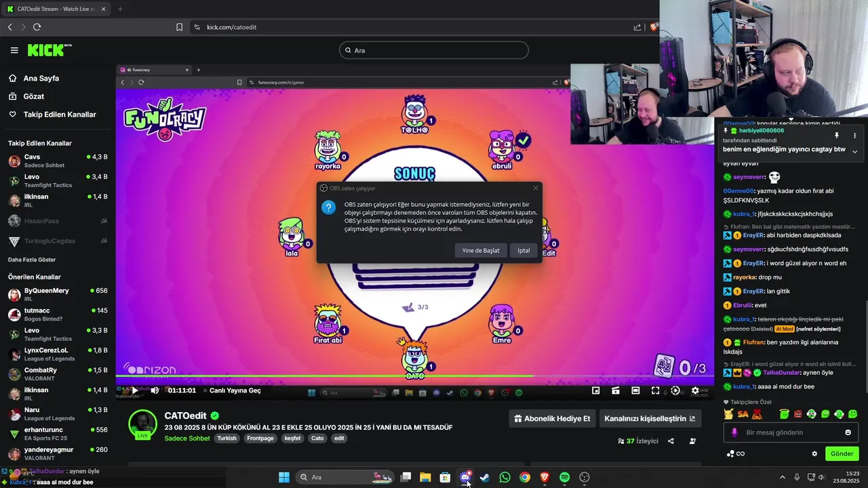Open the stream player settings gear
Image resolution: width=868 pixels, height=488 pixels.
[695, 390]
